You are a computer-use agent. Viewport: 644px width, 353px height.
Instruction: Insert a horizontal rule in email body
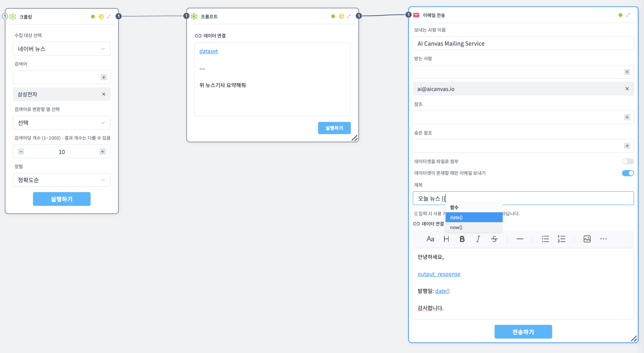point(520,239)
